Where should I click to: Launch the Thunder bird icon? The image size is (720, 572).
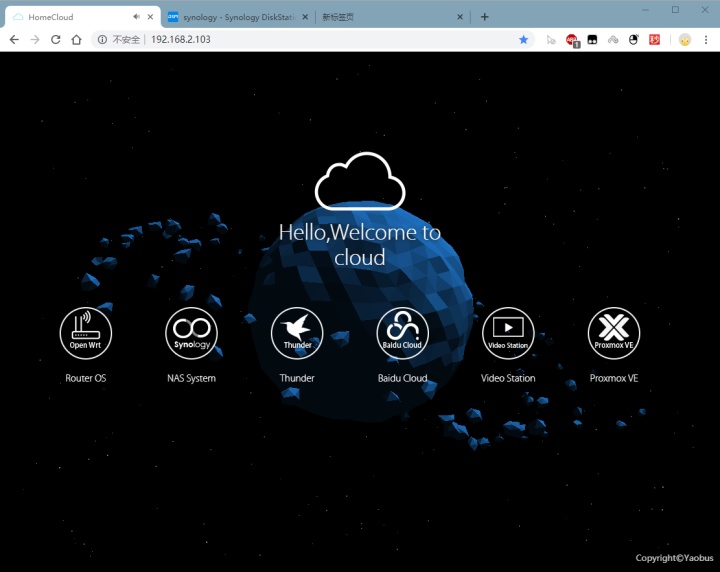(x=297, y=333)
